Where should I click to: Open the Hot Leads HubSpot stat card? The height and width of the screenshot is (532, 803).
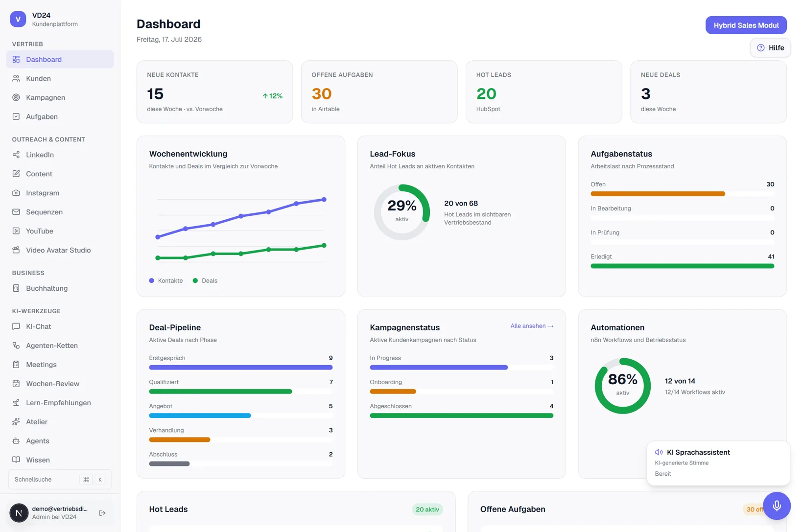point(544,92)
